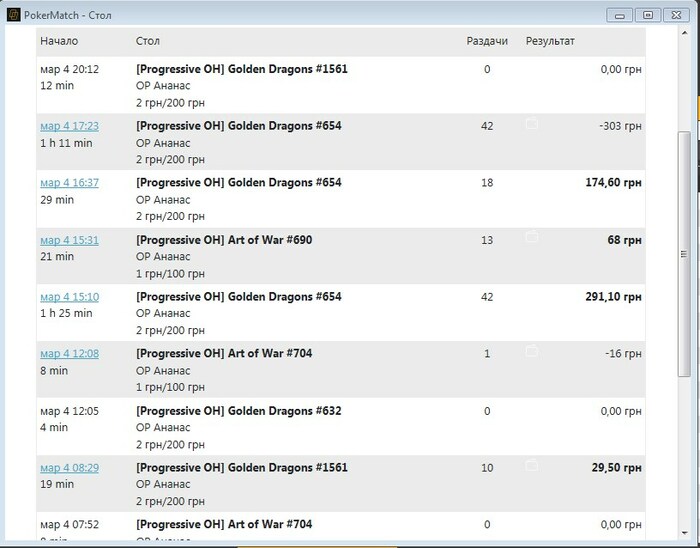Click hands count 13 in Art of War #690 row
700x548 pixels.
tap(487, 240)
